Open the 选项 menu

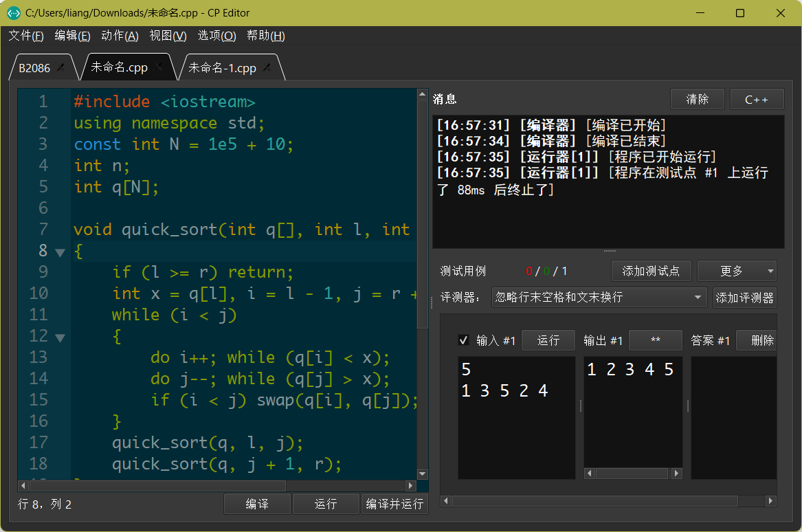click(216, 35)
